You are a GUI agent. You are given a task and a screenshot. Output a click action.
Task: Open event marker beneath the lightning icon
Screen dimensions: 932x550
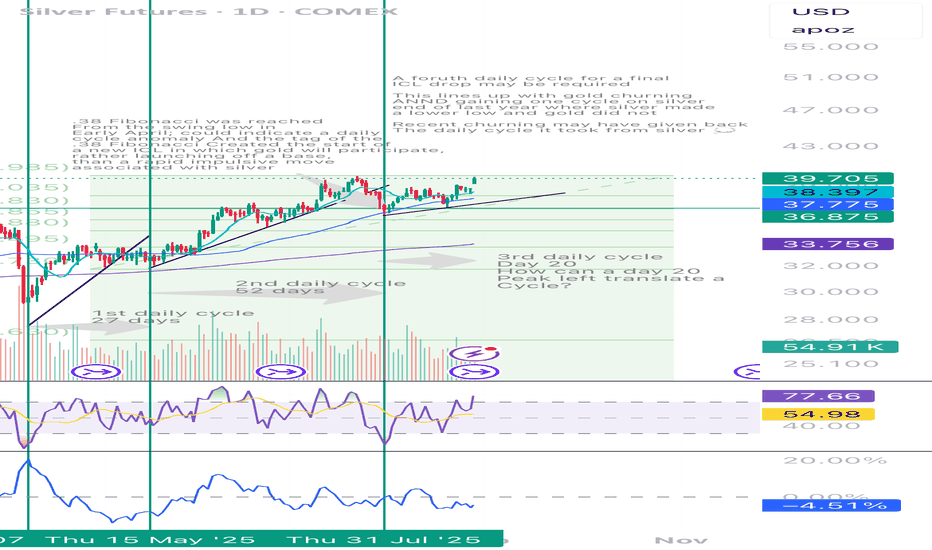pos(474,372)
